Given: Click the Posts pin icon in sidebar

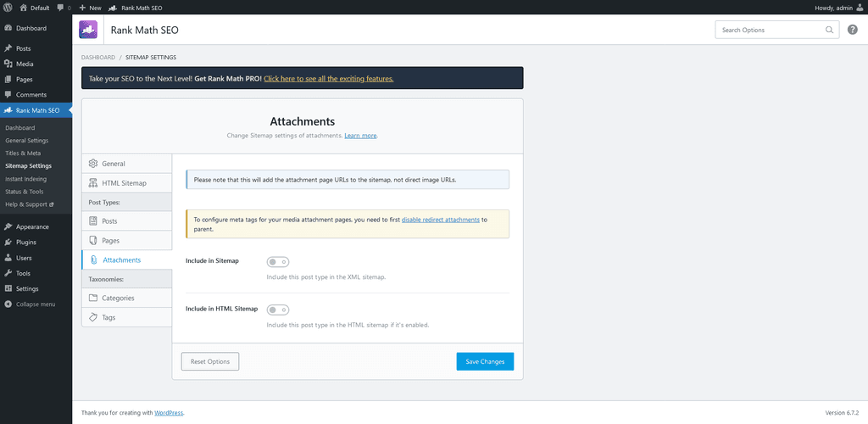Looking at the screenshot, I should (x=8, y=48).
